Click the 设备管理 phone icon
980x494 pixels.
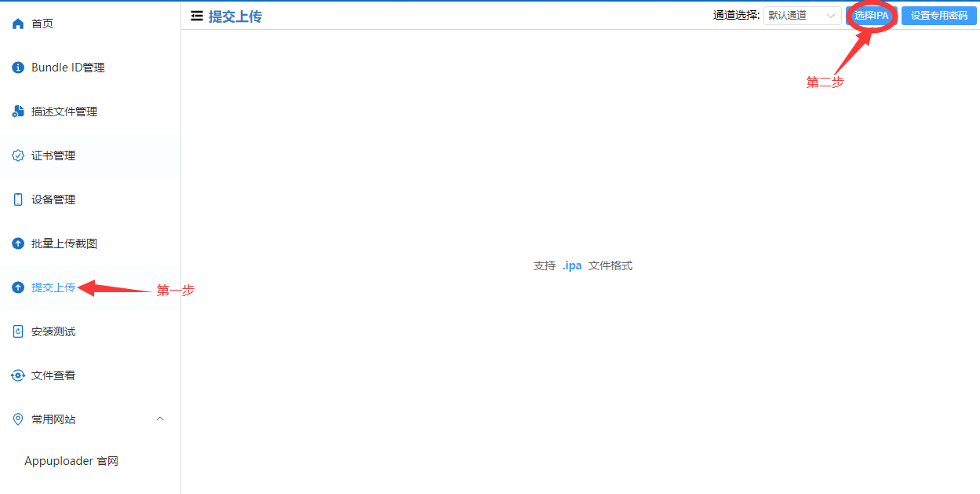pos(18,200)
